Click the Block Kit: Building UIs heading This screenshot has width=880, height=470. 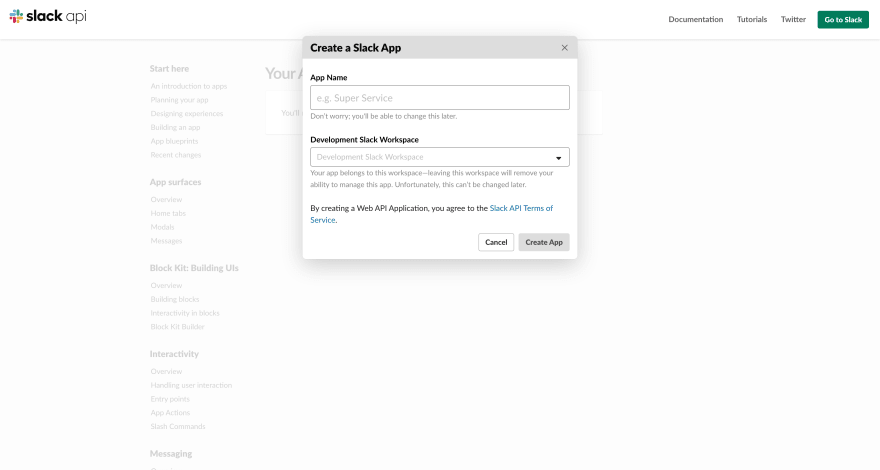194,268
